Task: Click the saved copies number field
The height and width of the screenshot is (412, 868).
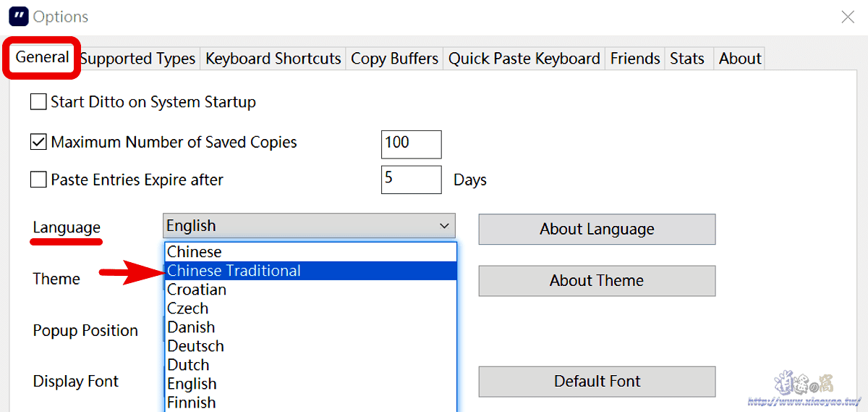Action: [x=411, y=144]
